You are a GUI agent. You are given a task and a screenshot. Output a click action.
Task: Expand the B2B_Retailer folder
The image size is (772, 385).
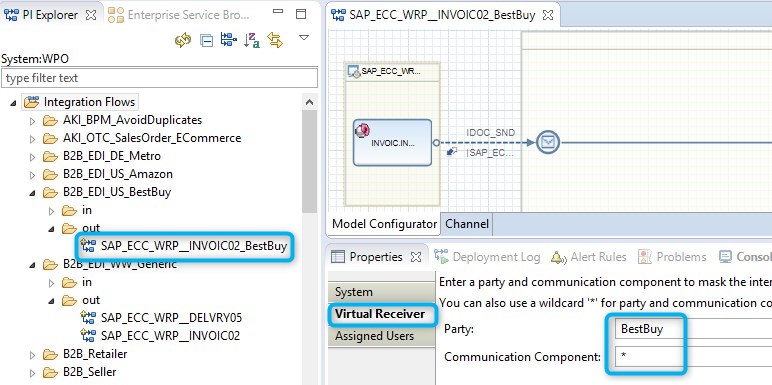click(32, 355)
